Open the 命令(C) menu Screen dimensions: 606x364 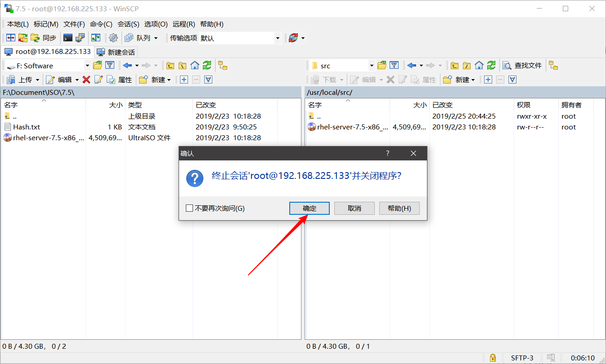click(x=101, y=24)
